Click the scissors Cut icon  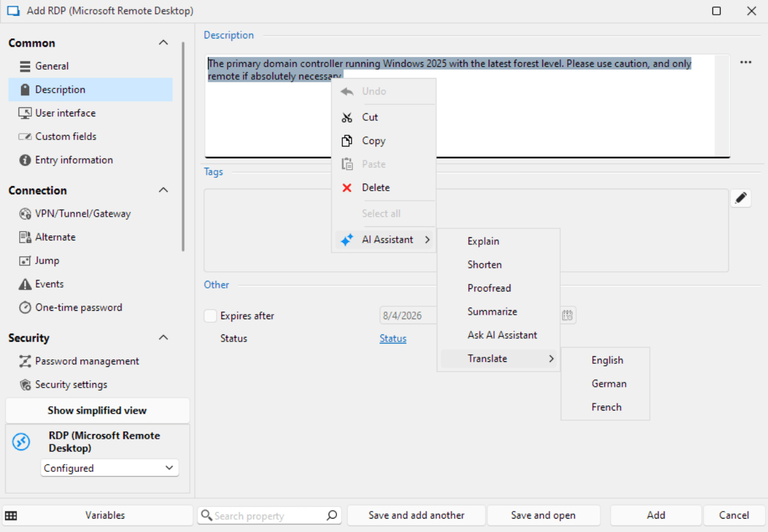(x=347, y=118)
